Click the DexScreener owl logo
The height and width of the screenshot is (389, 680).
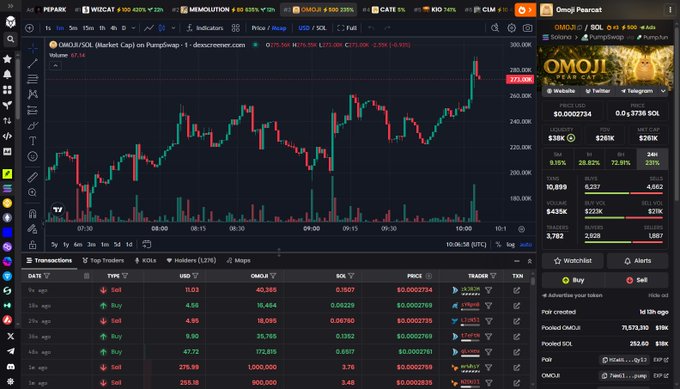(x=10, y=22)
